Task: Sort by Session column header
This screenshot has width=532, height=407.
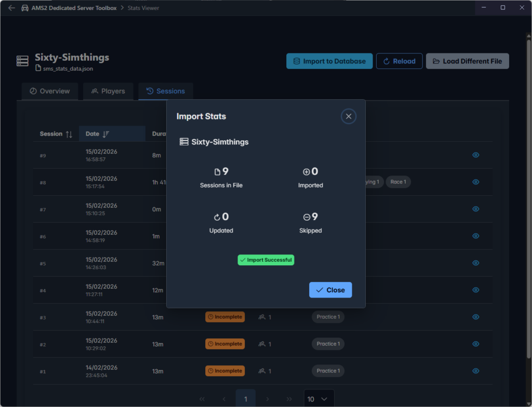Action: [56, 134]
